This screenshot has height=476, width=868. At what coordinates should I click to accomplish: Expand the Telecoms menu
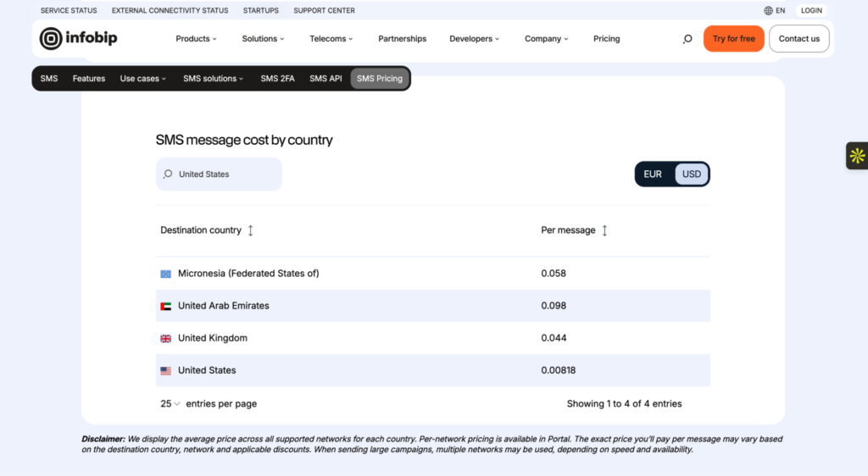coord(331,39)
